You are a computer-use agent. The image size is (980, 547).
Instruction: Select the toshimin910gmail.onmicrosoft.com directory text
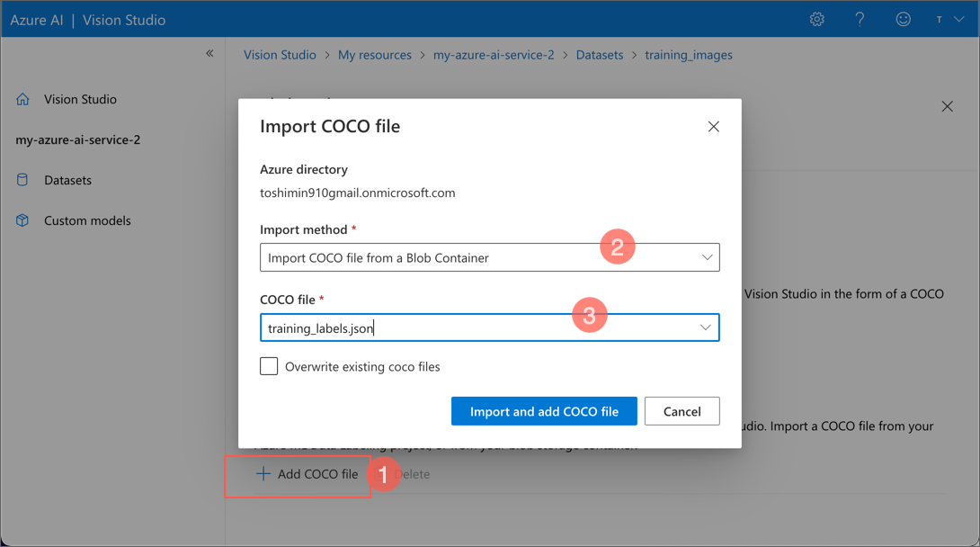(x=358, y=193)
